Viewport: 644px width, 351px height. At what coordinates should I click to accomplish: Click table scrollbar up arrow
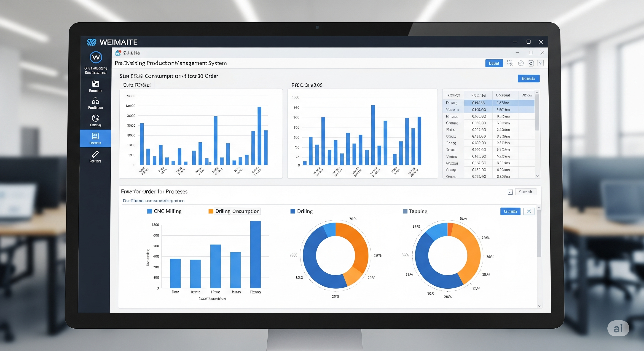point(537,92)
